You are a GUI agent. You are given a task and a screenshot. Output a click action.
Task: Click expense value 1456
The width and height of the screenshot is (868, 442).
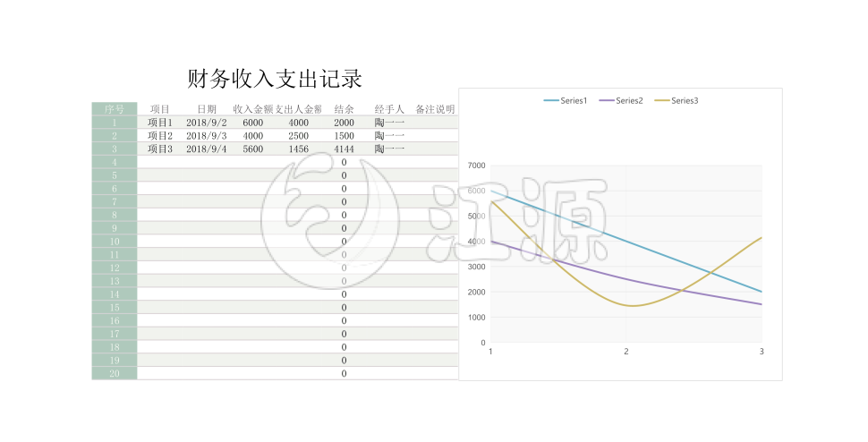(298, 149)
